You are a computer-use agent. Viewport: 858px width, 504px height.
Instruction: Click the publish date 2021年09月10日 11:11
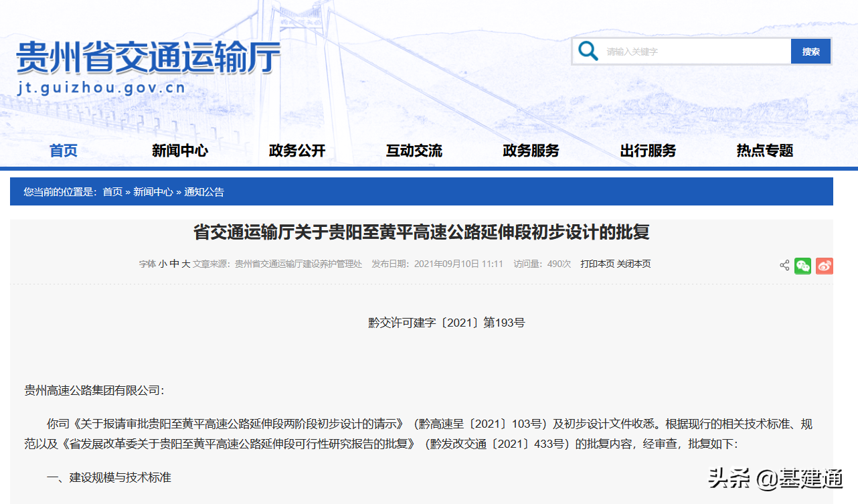tap(458, 264)
